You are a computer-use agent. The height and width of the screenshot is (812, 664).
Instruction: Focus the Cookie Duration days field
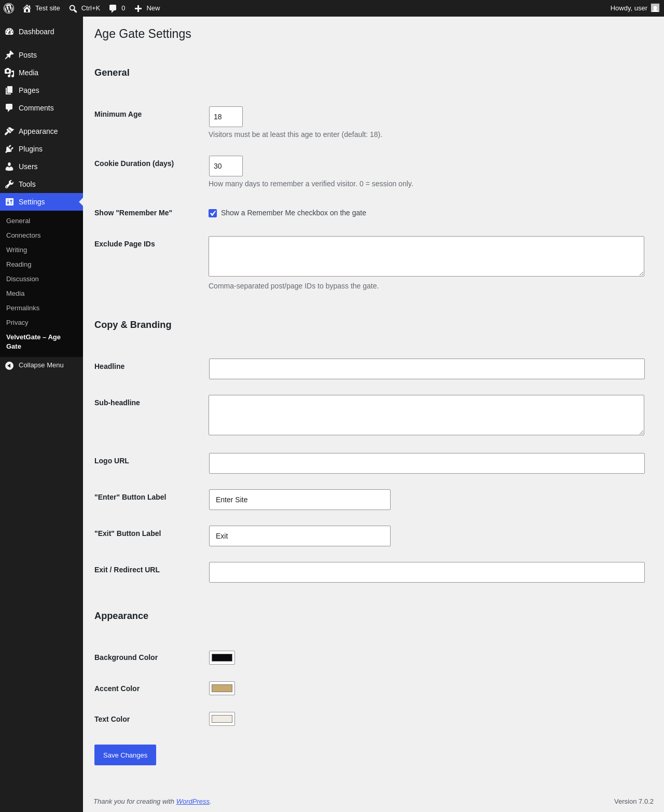[x=226, y=166]
